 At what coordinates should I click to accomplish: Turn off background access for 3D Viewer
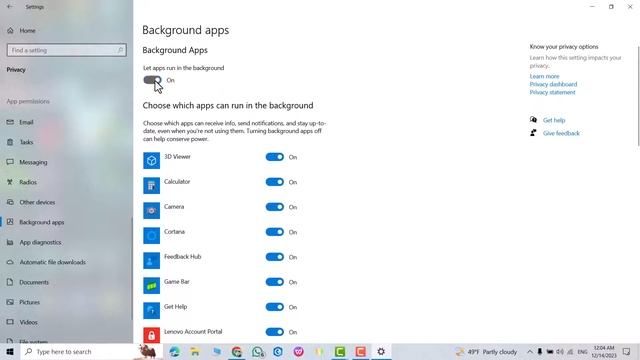[x=275, y=157]
